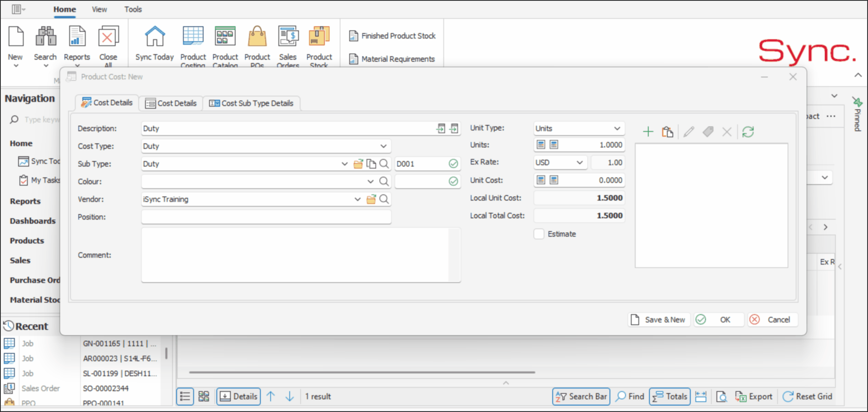Image resolution: width=868 pixels, height=412 pixels.
Task: Click the green check beside D001 code
Action: click(453, 164)
